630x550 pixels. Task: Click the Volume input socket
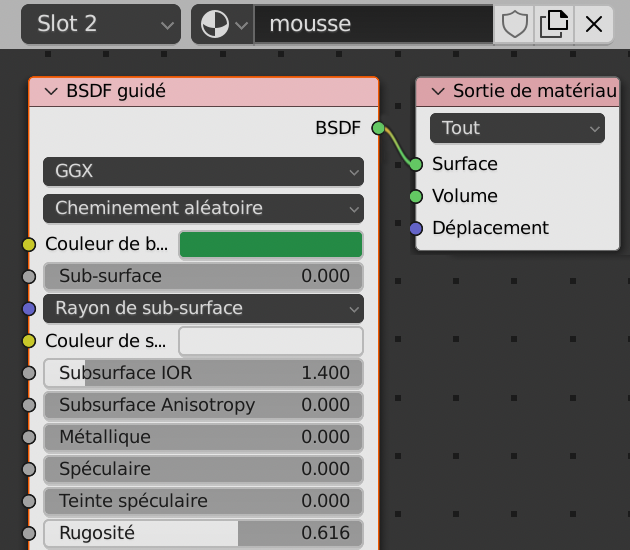(x=416, y=196)
